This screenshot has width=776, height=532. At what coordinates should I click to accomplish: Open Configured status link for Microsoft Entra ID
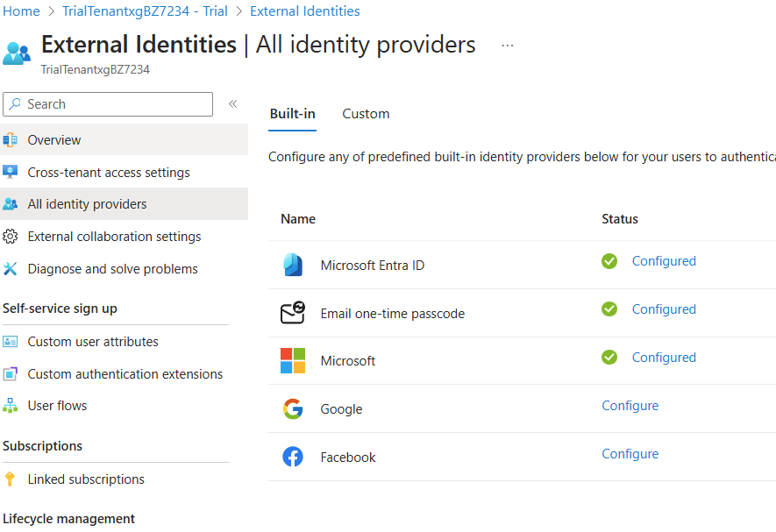pyautogui.click(x=664, y=261)
